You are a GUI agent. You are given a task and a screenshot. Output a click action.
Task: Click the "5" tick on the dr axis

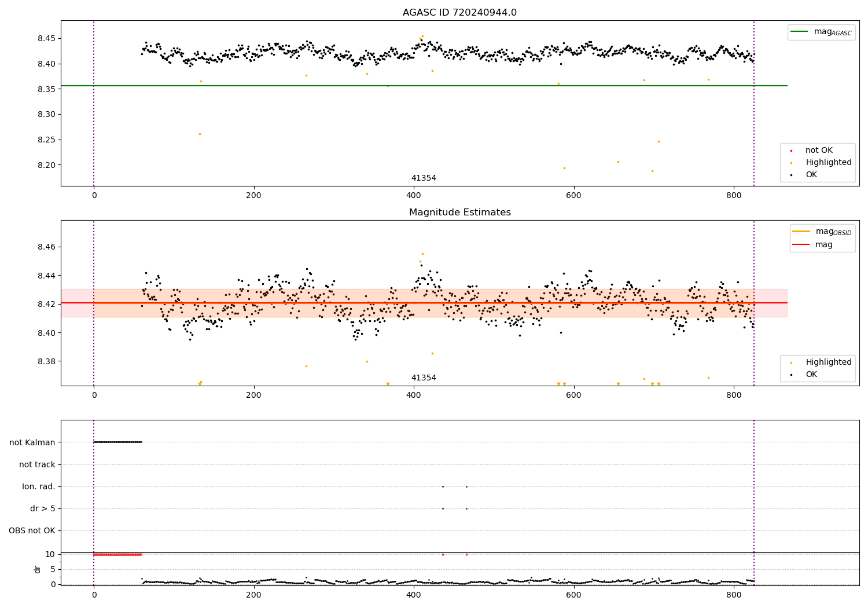[x=53, y=569]
